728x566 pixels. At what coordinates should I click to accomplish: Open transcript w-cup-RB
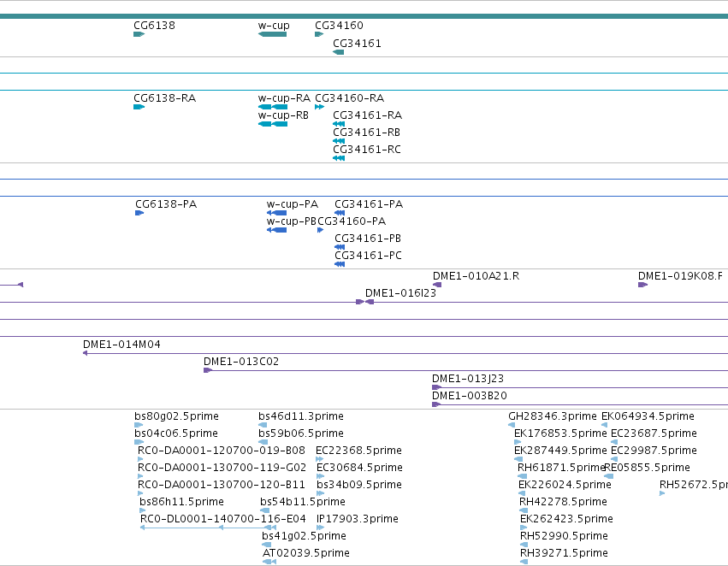(283, 115)
